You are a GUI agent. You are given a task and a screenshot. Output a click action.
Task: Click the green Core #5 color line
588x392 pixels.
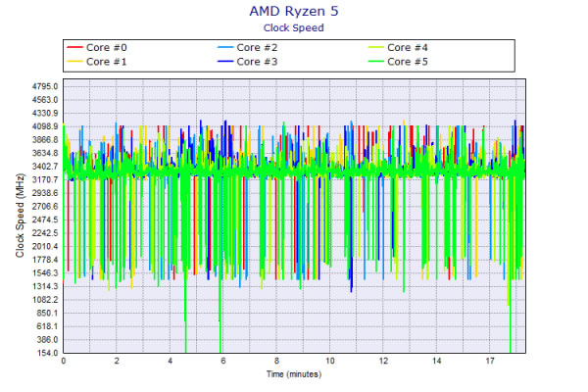(375, 62)
